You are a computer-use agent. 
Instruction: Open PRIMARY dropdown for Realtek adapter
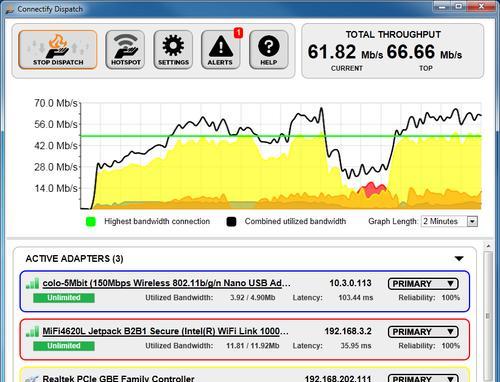click(423, 378)
